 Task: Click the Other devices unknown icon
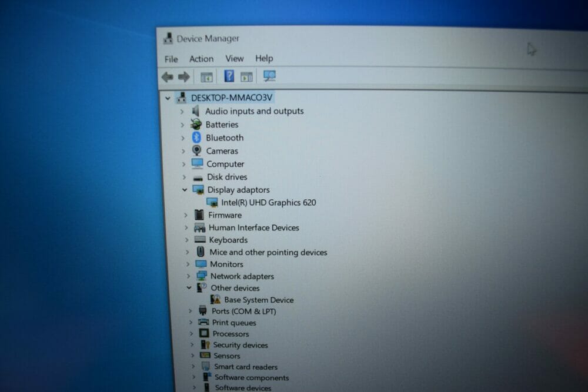coord(202,288)
